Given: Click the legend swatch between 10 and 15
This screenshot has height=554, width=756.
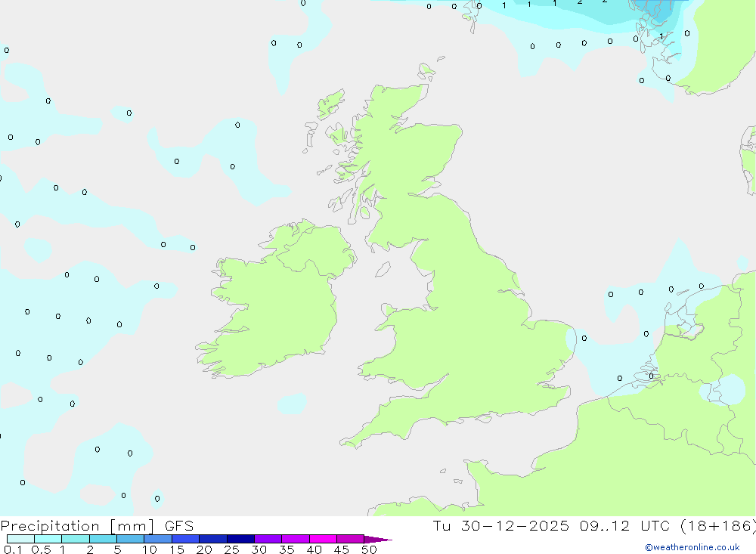Looking at the screenshot, I should point(158,539).
